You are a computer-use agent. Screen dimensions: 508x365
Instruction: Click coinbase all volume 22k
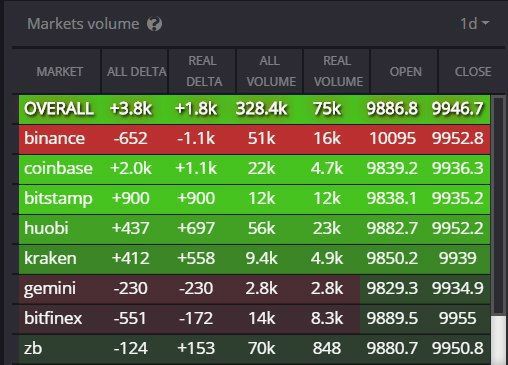pyautogui.click(x=262, y=168)
